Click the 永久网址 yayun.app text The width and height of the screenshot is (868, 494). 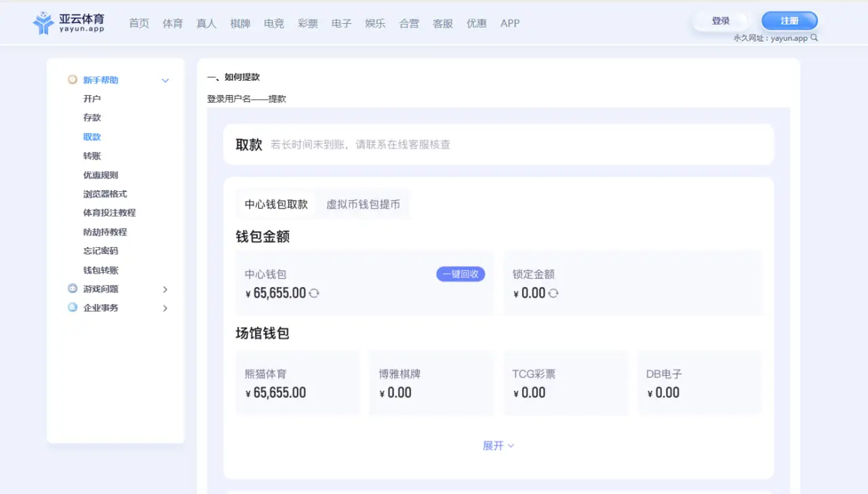(x=770, y=38)
